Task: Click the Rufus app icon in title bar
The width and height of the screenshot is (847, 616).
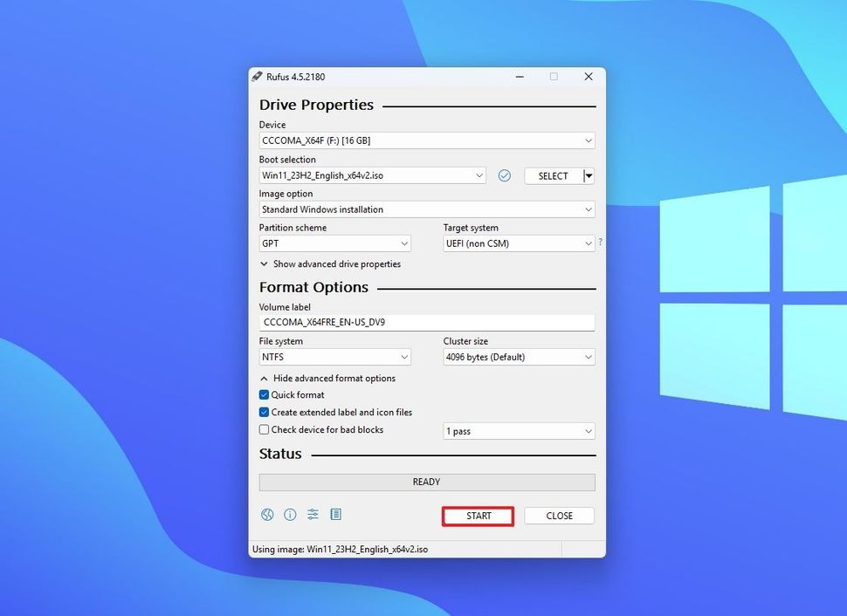Action: click(257, 77)
